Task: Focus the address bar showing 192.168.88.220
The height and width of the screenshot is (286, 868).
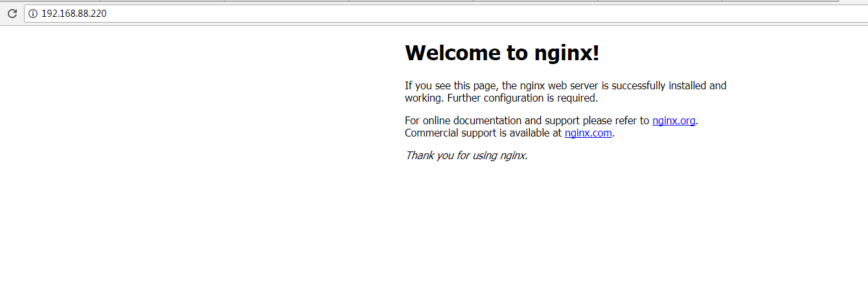Action: click(445, 14)
